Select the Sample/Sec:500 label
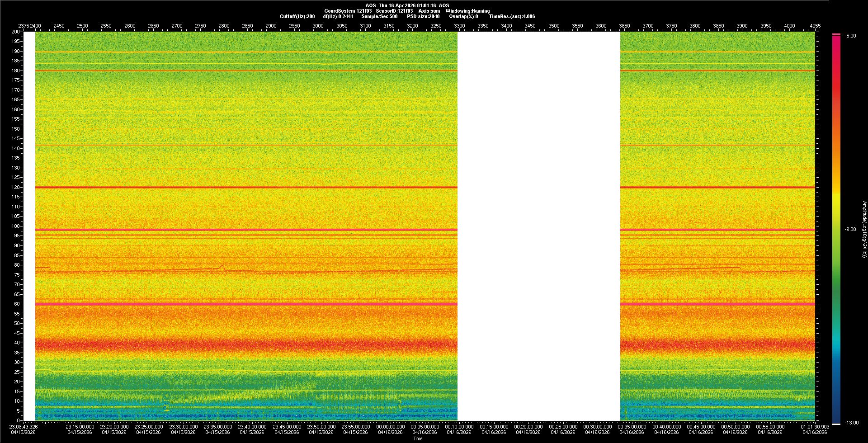The height and width of the screenshot is (443, 868). [379, 16]
